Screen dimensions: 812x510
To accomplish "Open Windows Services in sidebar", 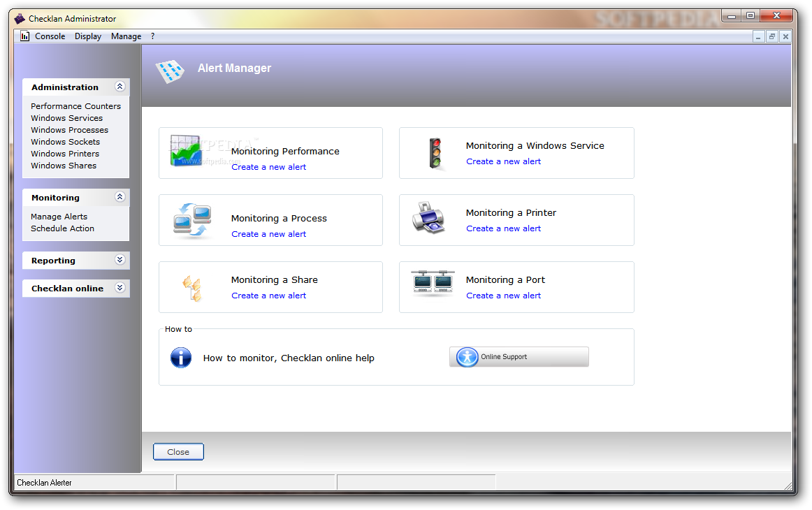I will point(67,118).
